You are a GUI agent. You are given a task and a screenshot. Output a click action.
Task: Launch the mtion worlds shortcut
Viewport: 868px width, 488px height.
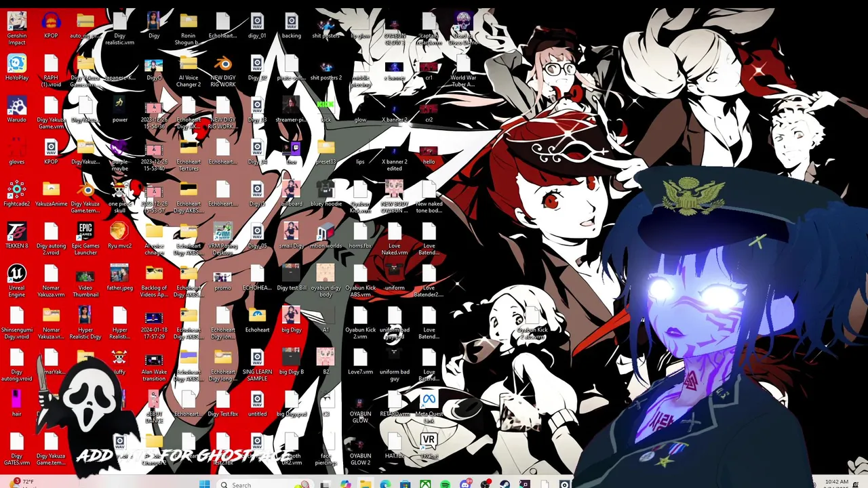tap(325, 236)
